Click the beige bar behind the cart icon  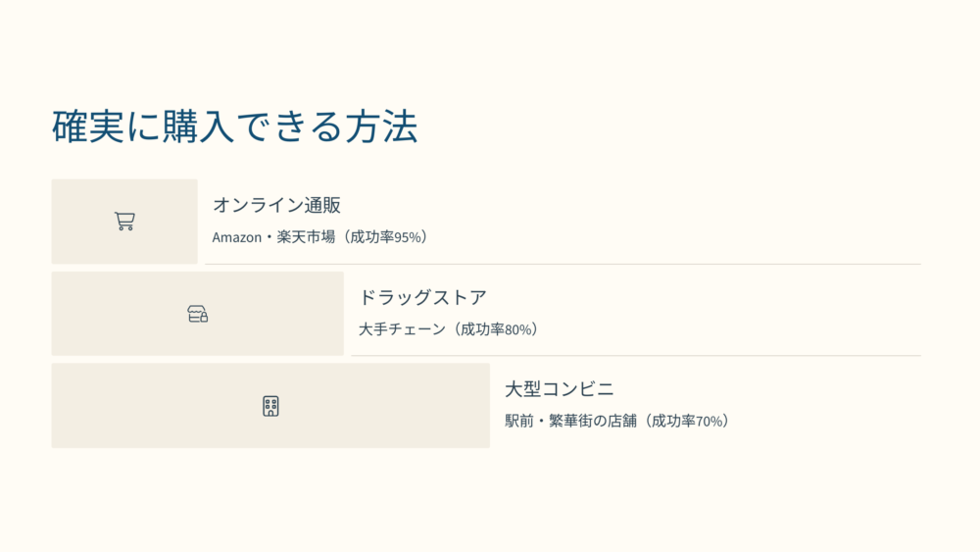(x=124, y=222)
